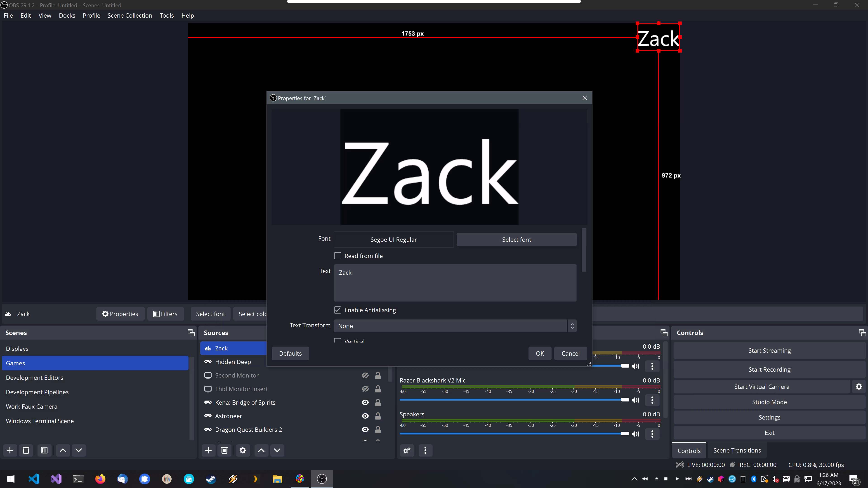Open the Razer Blackshark V2 Mic options menu
The height and width of the screenshot is (488, 868).
(652, 400)
